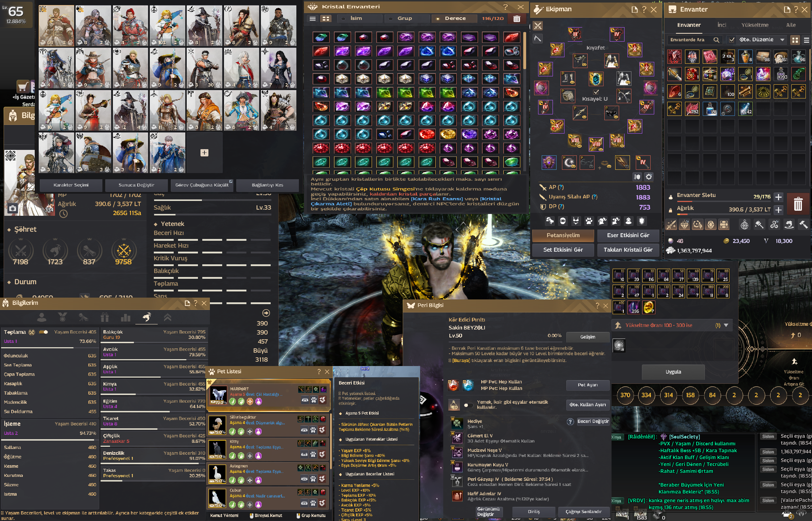Click the camera icon on character portrait
Image resolution: width=812 pixels, height=521 pixels.
[13, 209]
